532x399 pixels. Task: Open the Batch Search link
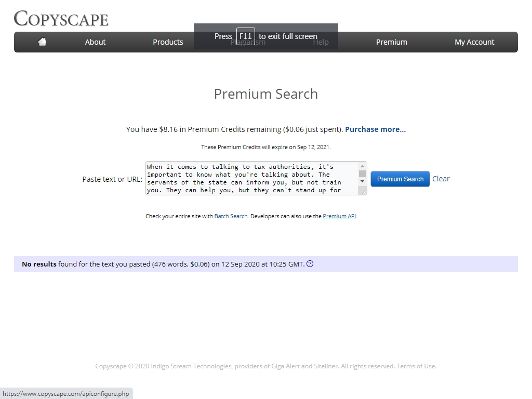pos(231,216)
